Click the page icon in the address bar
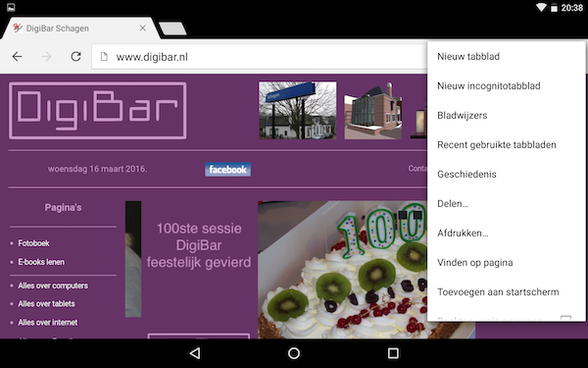Image resolution: width=588 pixels, height=368 pixels. 104,57
